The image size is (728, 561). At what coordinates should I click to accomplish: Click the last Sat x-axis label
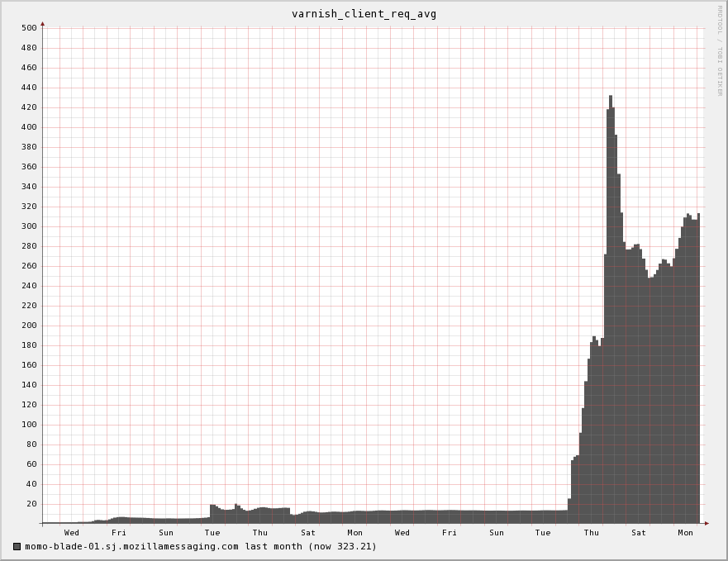(639, 533)
